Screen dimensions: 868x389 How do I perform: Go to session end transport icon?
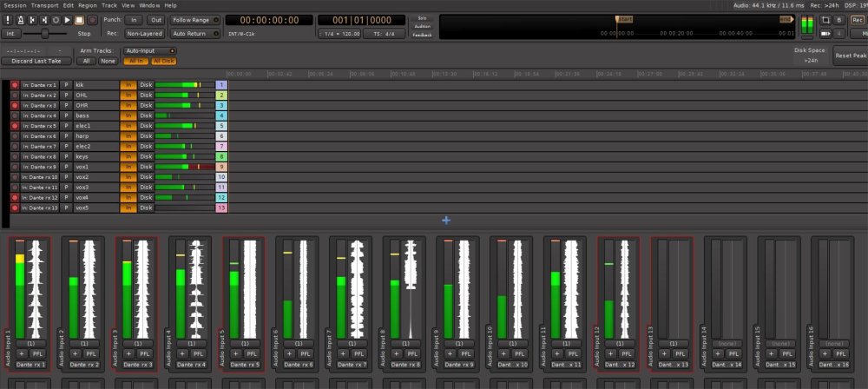(x=43, y=20)
